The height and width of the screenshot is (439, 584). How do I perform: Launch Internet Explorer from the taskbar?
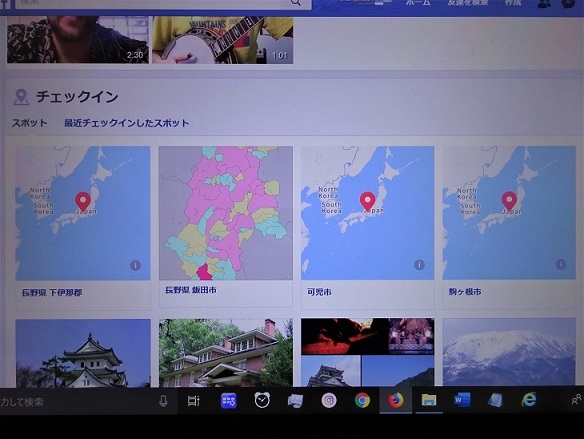pyautogui.click(x=529, y=400)
